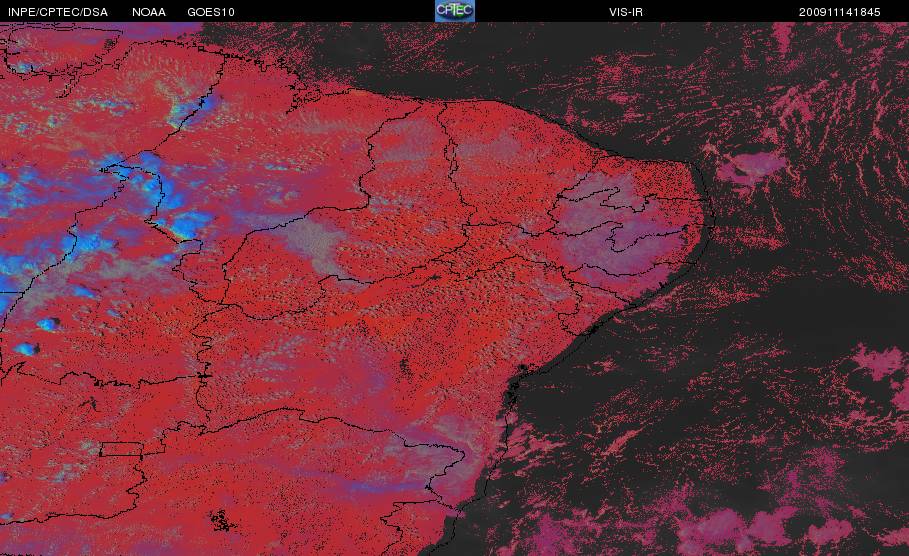Click the INPE/CPTEC/DSA header text
This screenshot has width=909, height=556.
(58, 12)
